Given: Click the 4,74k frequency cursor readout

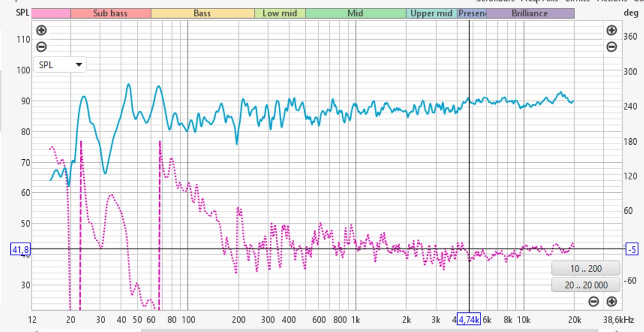Looking at the screenshot, I should [469, 319].
